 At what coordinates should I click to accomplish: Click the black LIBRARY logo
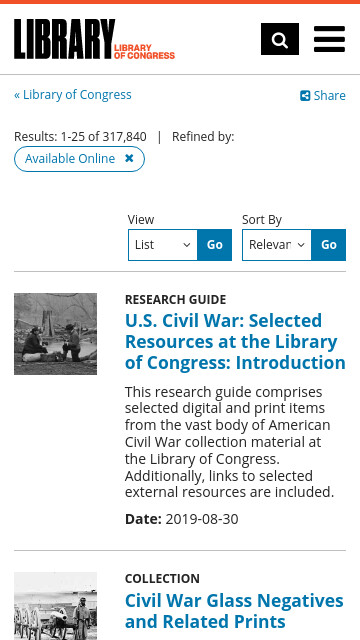tap(64, 39)
